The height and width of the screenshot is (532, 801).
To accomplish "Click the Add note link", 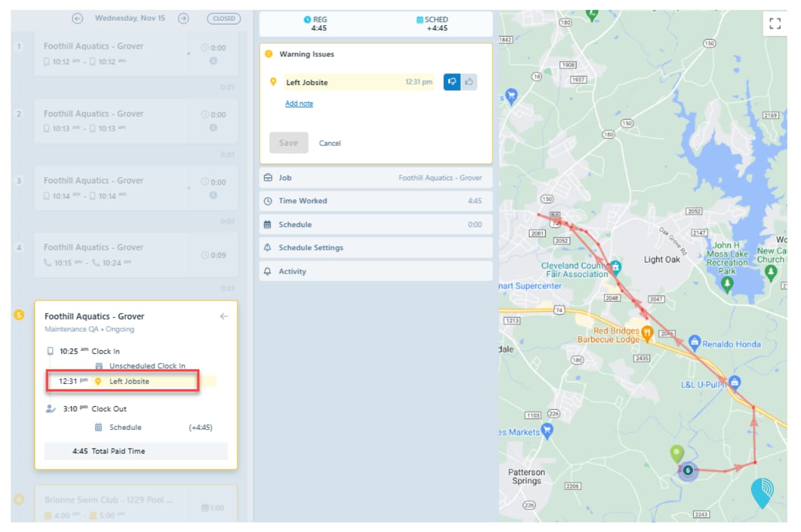I will point(299,104).
